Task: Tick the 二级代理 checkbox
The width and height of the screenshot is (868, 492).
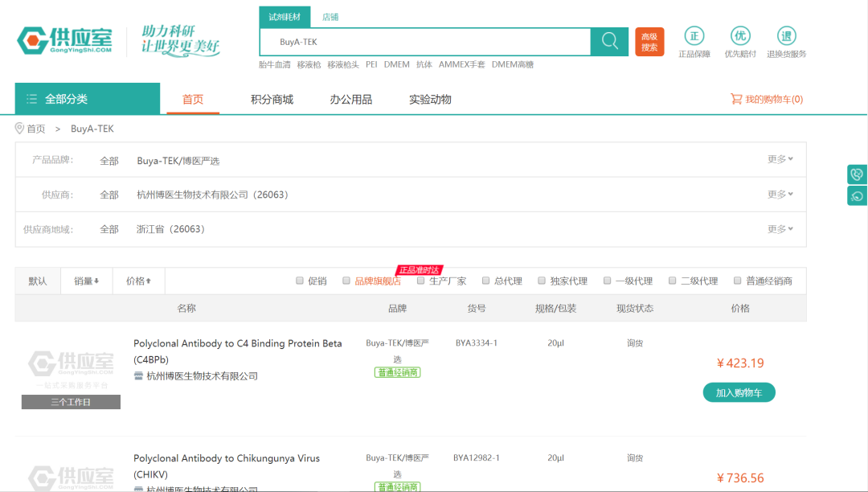Action: tap(672, 281)
